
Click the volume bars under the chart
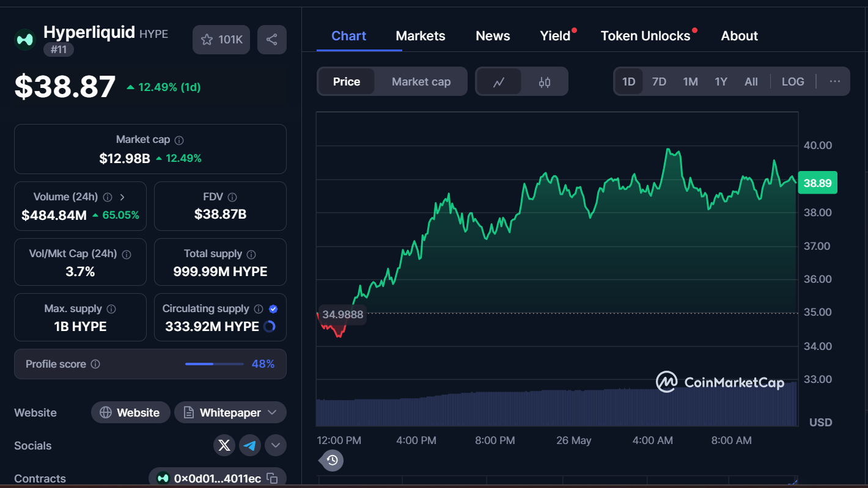click(557, 404)
